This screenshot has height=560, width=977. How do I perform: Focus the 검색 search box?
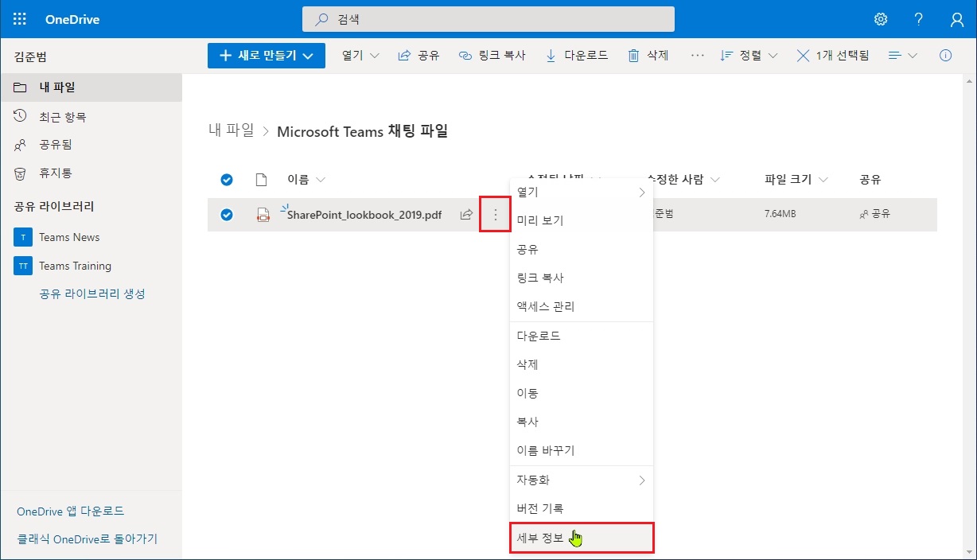[x=488, y=19]
